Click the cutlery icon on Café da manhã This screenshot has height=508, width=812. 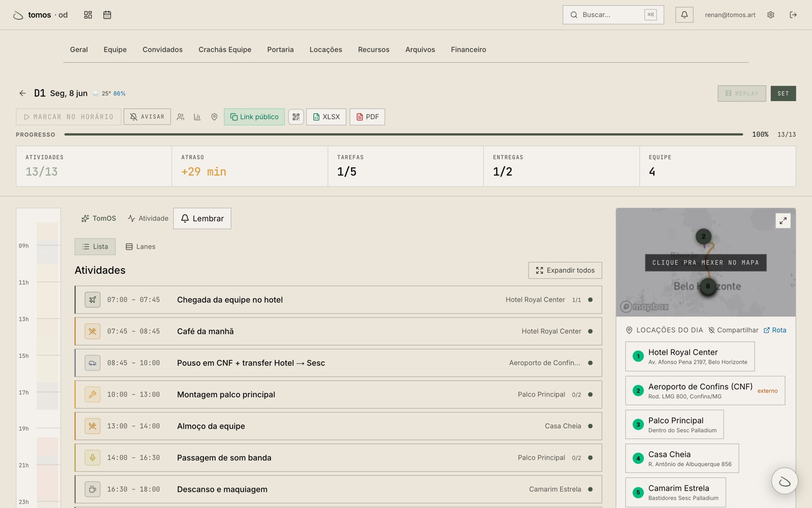tap(92, 331)
